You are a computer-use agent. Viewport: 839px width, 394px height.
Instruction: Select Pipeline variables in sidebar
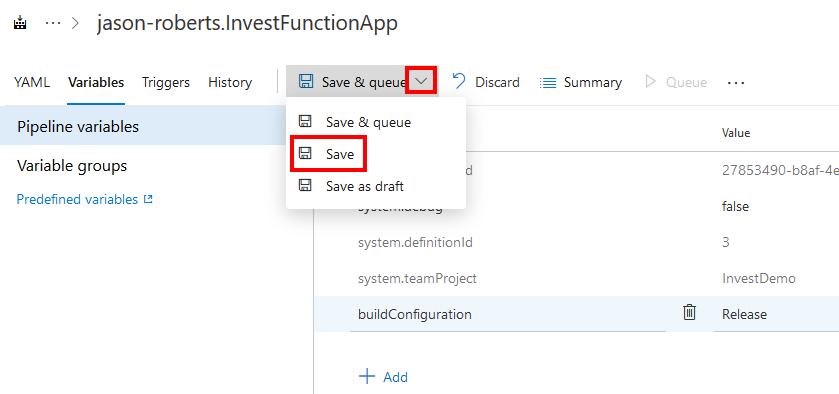coord(143,126)
